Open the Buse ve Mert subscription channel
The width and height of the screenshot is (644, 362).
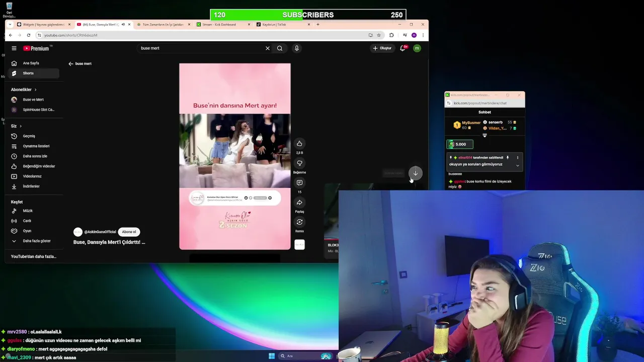[x=34, y=100]
